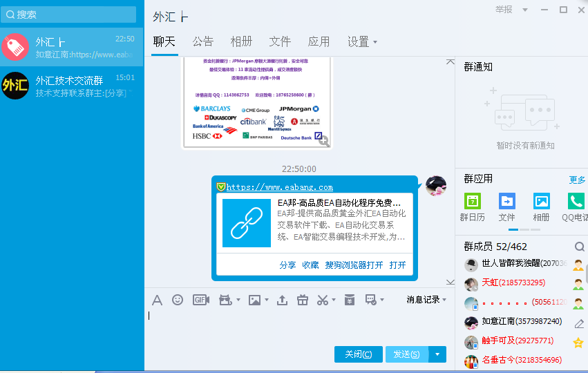588x373 pixels.
Task: Open the emoji picker
Action: 178,300
